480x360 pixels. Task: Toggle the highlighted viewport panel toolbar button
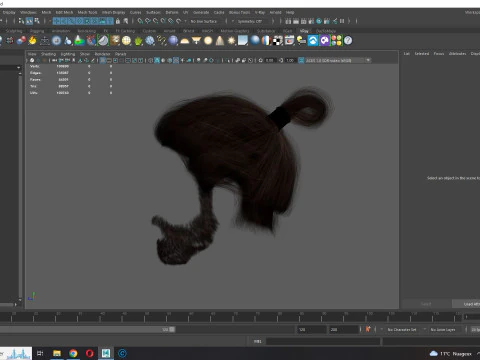(103, 60)
